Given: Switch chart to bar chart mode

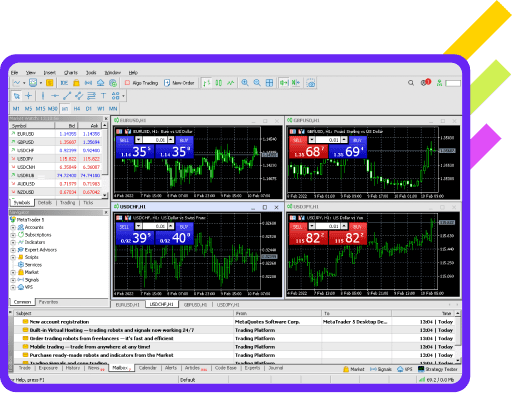Looking at the screenshot, I should pyautogui.click(x=207, y=83).
